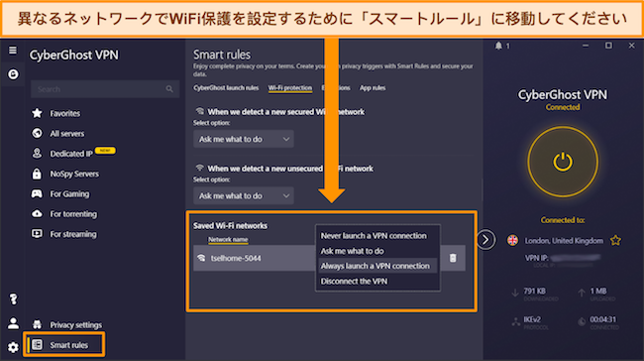Image resolution: width=644 pixels, height=361 pixels.
Task: Open All servers list
Action: tap(67, 133)
